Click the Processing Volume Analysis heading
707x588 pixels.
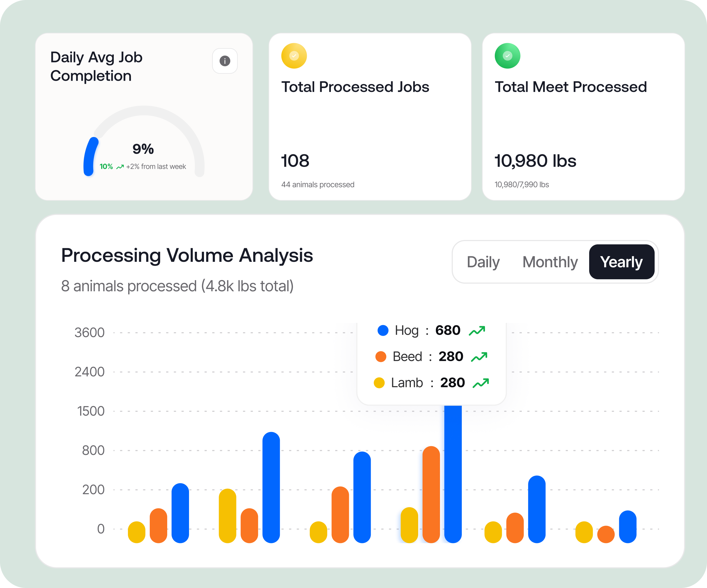point(187,256)
